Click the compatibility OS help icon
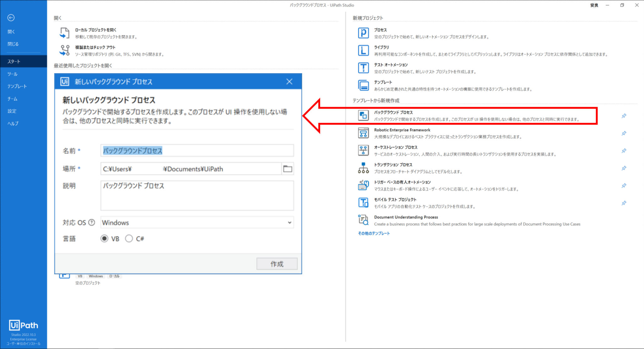The image size is (644, 349). click(x=92, y=222)
